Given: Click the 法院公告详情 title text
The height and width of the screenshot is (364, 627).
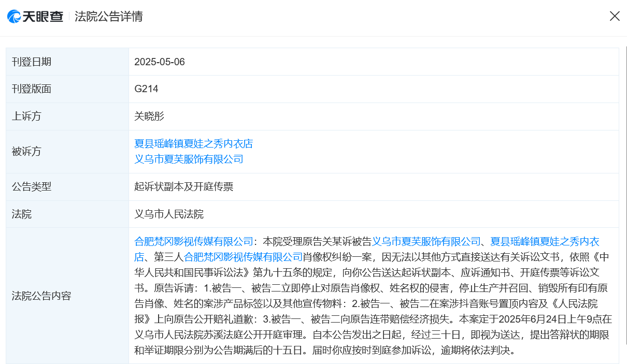Looking at the screenshot, I should tap(109, 17).
